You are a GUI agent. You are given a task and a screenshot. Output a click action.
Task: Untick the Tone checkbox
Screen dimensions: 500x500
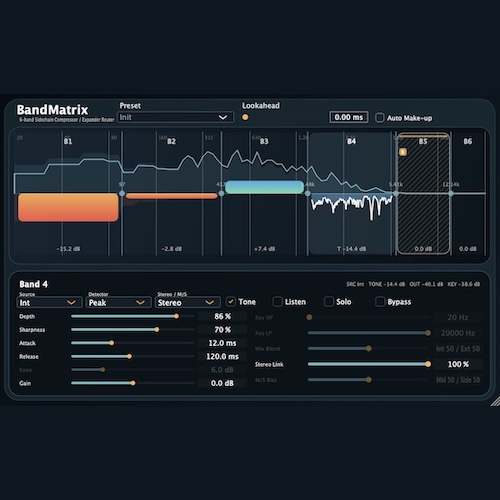pos(230,302)
